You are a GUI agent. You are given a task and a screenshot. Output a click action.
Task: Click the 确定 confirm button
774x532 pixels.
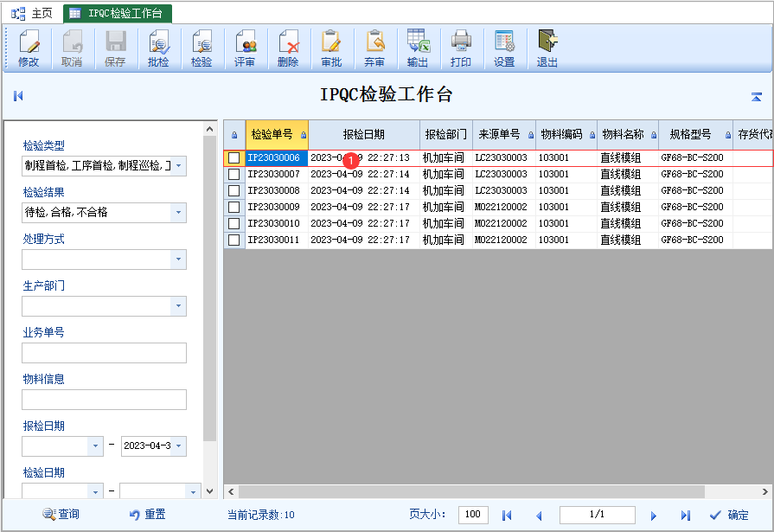pyautogui.click(x=729, y=516)
